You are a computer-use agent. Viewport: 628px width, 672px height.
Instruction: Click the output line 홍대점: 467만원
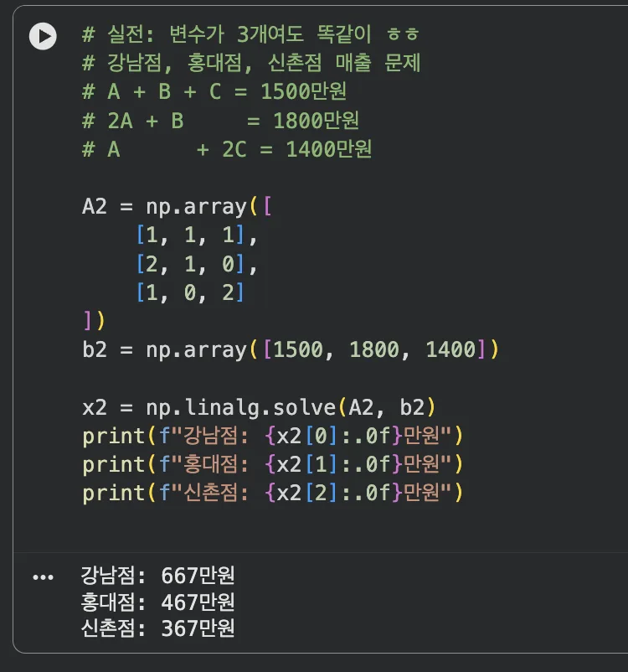[157, 602]
